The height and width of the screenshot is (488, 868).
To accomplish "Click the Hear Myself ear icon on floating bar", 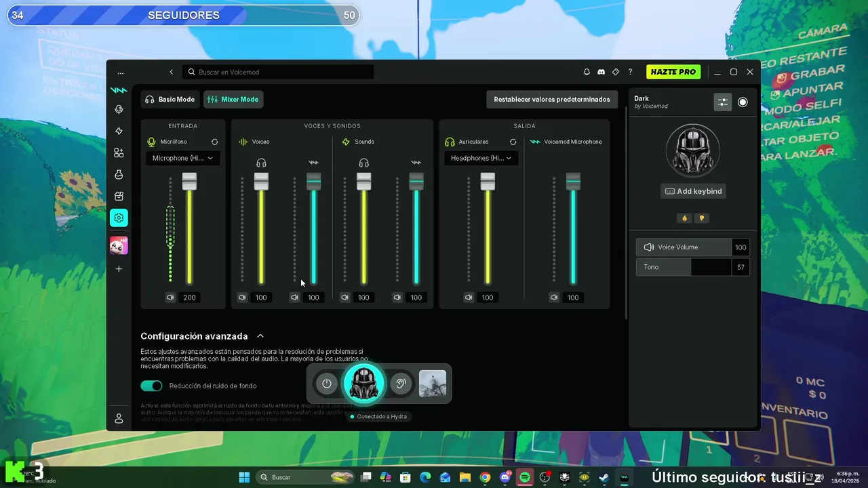I will click(x=401, y=384).
